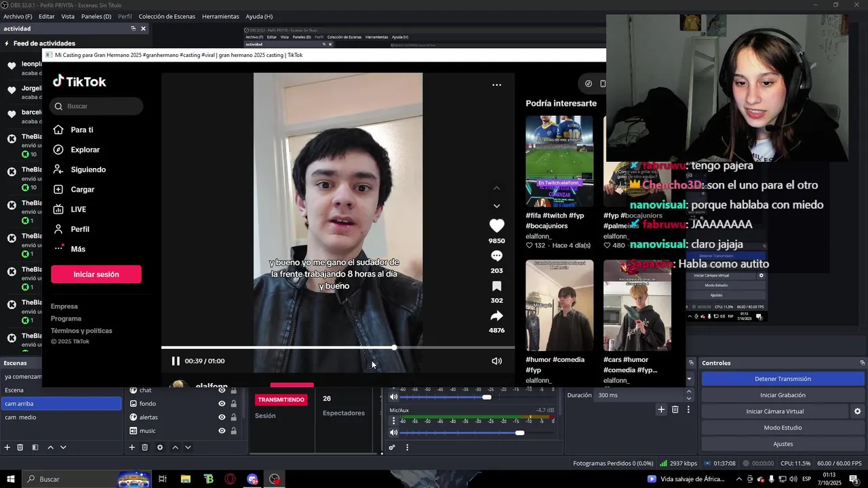Viewport: 868px width, 488px height.
Task: Share TikTok video via arrow icon
Action: pos(496,316)
